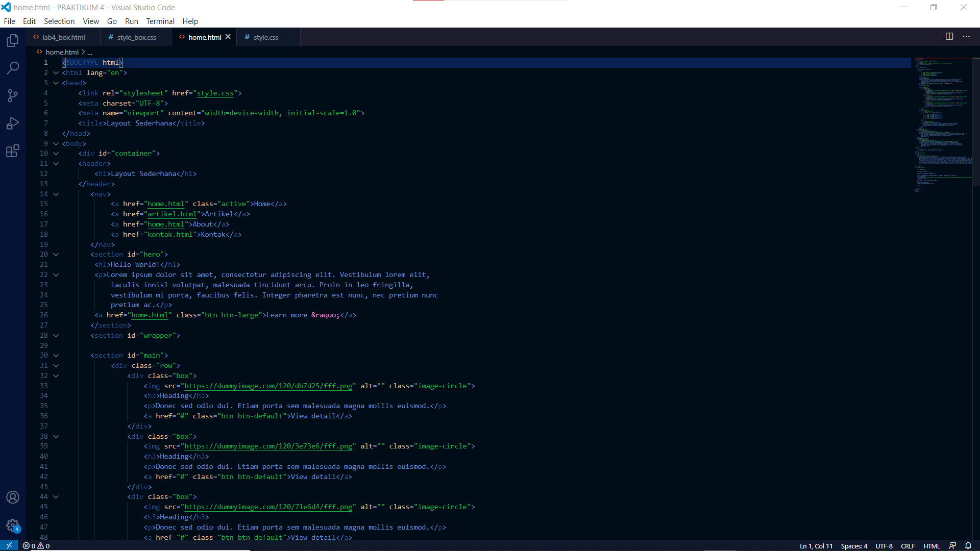Open a remote window status icon
Viewport: 980px width, 551px height.
(x=9, y=545)
